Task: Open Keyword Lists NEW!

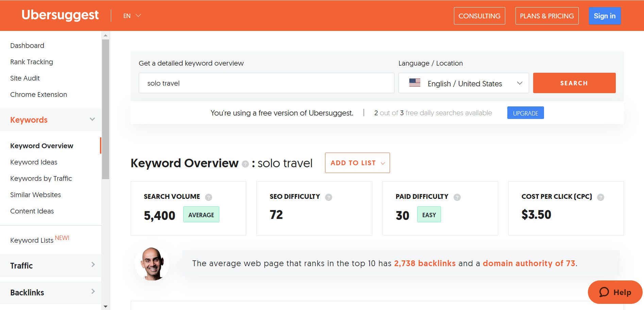Action: point(39,239)
